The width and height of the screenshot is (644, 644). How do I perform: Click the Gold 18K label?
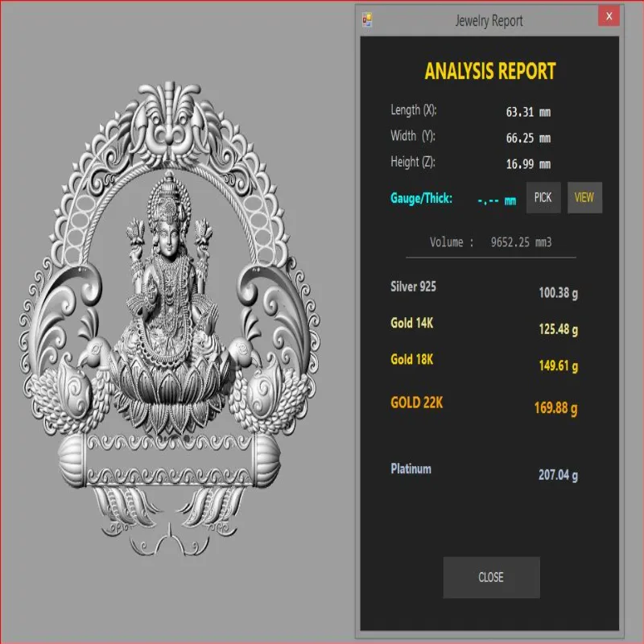411,359
